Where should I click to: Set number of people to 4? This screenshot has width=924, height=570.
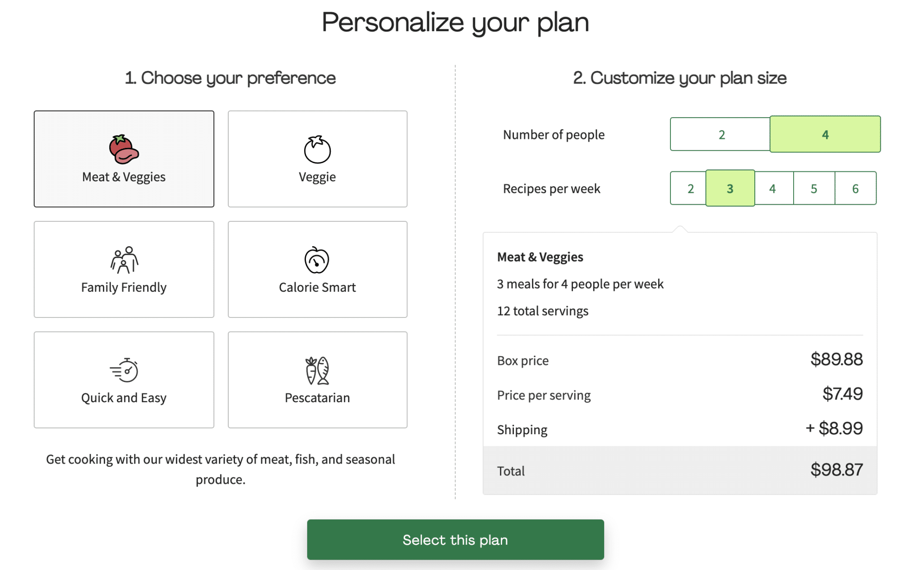[x=825, y=134]
